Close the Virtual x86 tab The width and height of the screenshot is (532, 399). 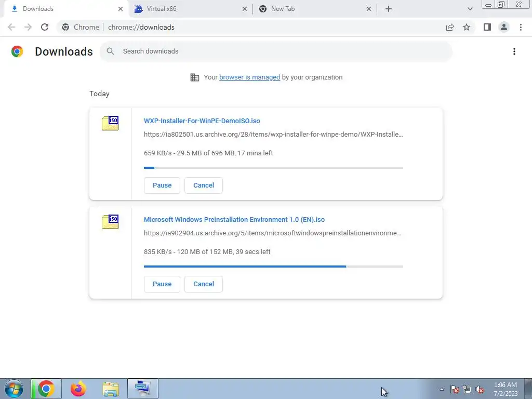pyautogui.click(x=245, y=9)
